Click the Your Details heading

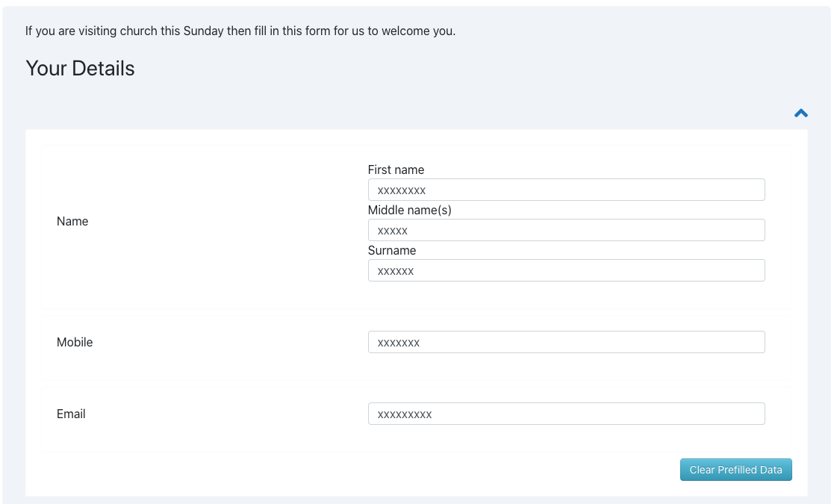[x=80, y=69]
